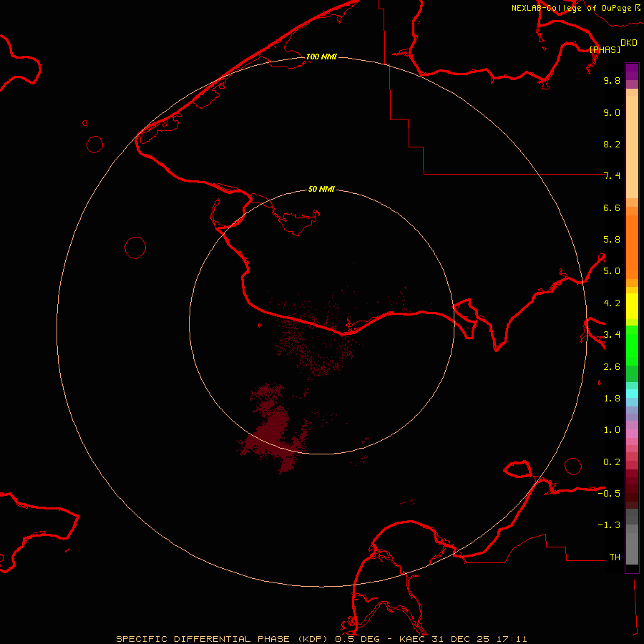Click the TH threshold label
Viewport: 644px width, 644px height.
coord(615,557)
